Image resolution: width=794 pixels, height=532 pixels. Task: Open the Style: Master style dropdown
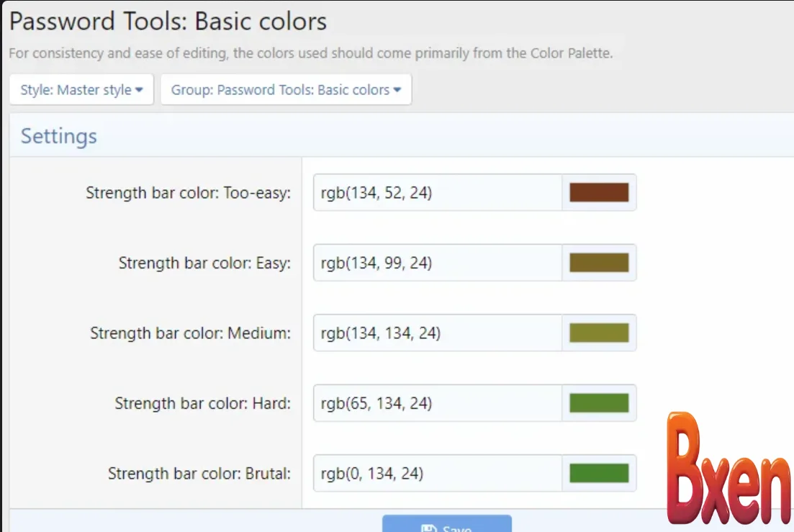pos(81,90)
